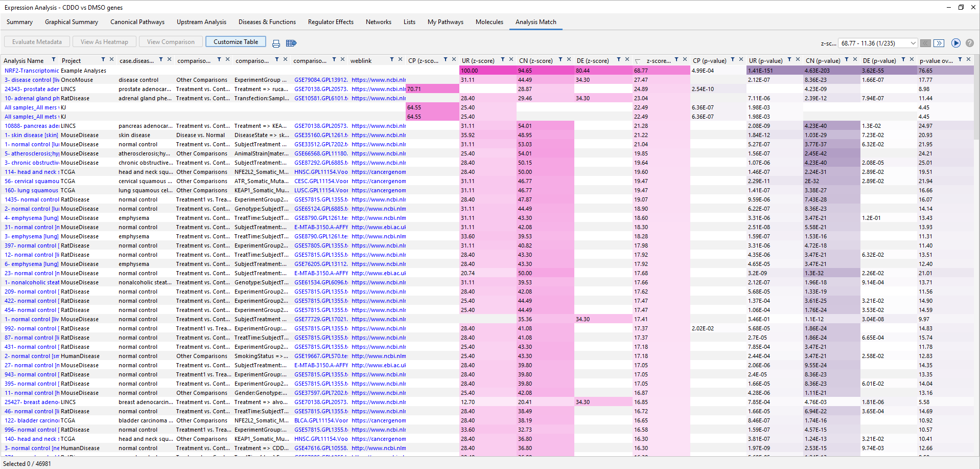Click the print table icon

[x=276, y=43]
